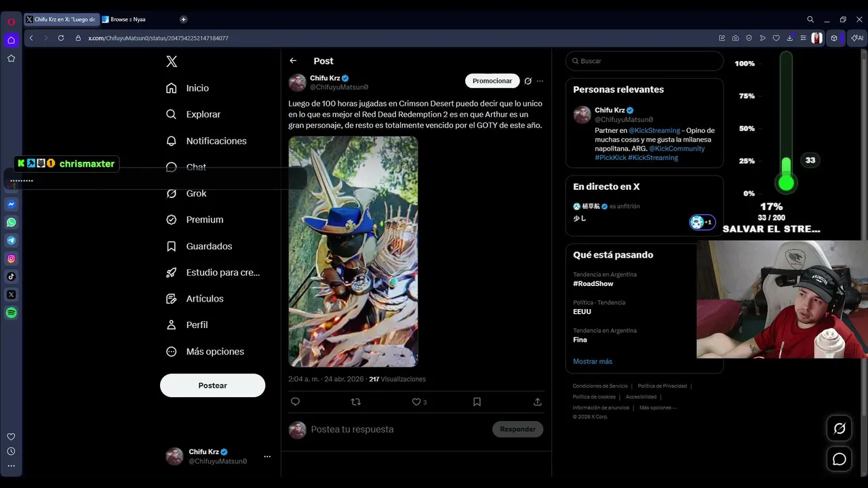The image size is (868, 488).
Task: Reply to the post comment icon
Action: pos(295,402)
